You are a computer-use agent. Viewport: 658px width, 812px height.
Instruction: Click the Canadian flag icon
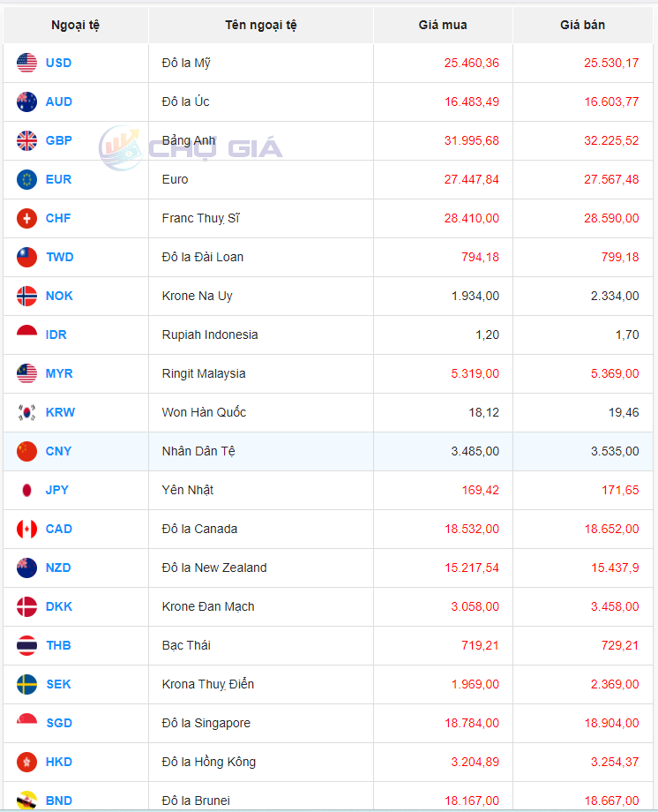(26, 529)
